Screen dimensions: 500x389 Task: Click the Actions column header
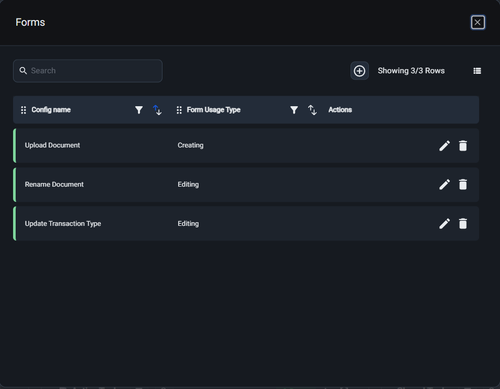coord(340,110)
